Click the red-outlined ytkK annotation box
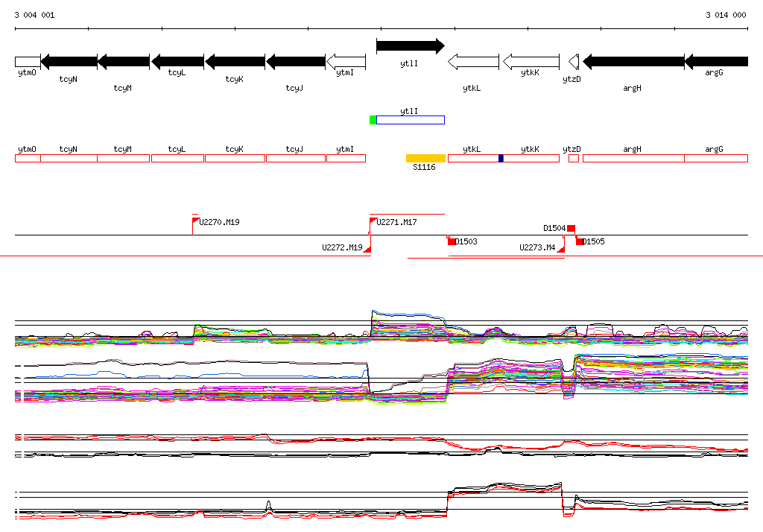763x532 pixels. (x=531, y=158)
